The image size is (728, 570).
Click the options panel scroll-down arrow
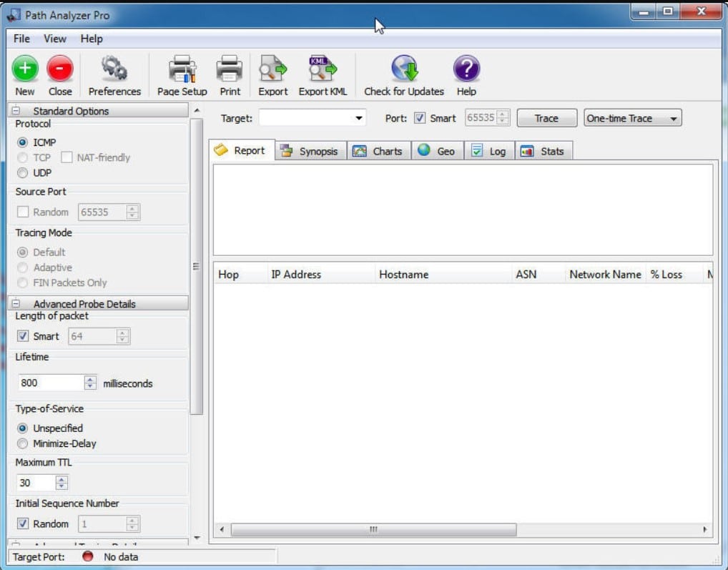tap(197, 538)
